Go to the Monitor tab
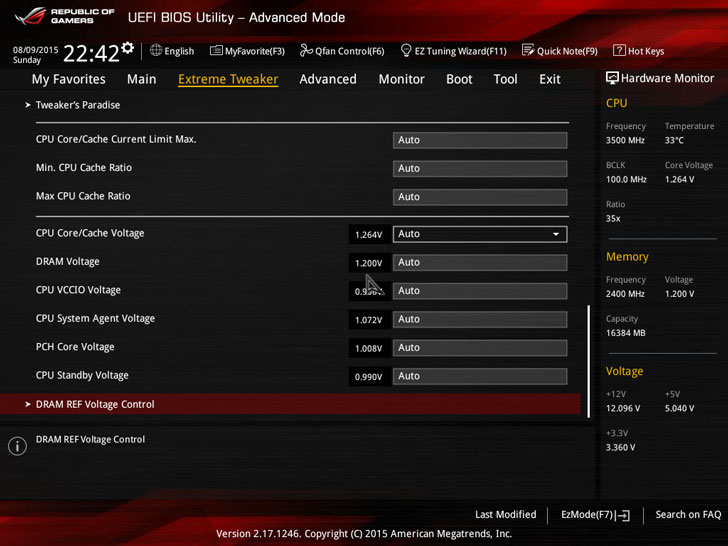728x546 pixels. 402,79
